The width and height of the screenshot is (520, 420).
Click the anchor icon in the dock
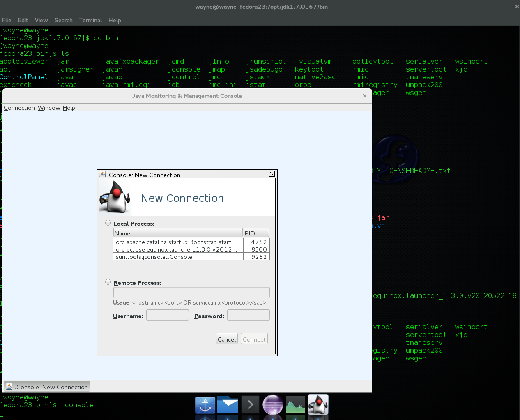pyautogui.click(x=205, y=405)
